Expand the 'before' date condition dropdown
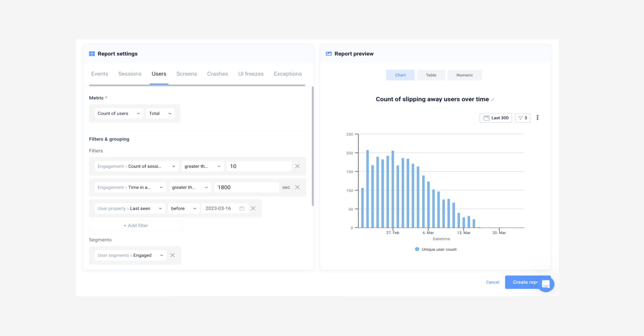The image size is (644, 336). click(183, 208)
